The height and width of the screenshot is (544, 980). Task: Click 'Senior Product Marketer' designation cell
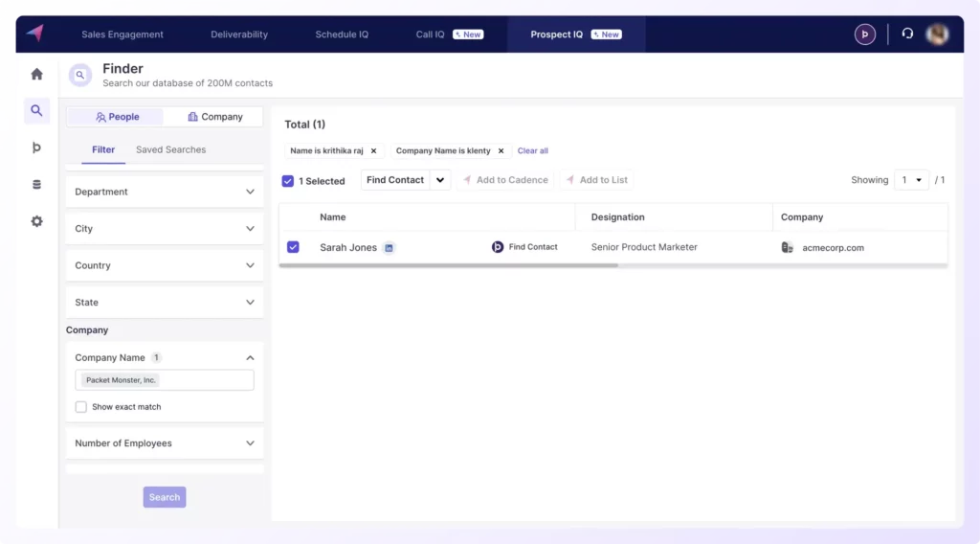644,247
